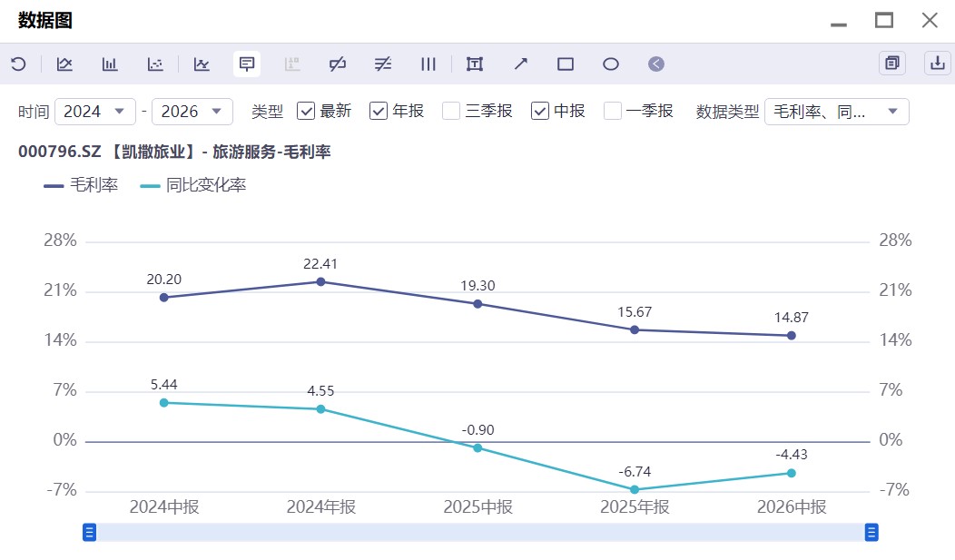Uncheck the 最新 checkbox
The height and width of the screenshot is (560, 955).
[x=306, y=111]
